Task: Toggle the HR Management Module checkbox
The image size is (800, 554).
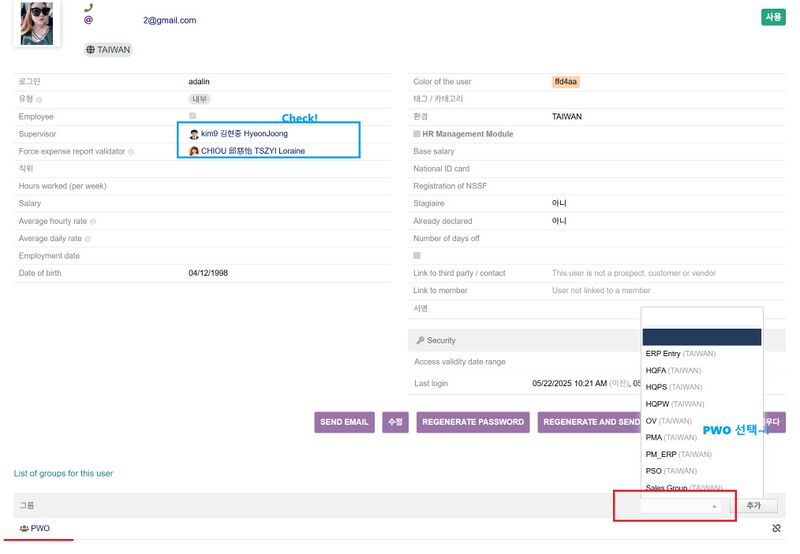Action: [x=417, y=134]
